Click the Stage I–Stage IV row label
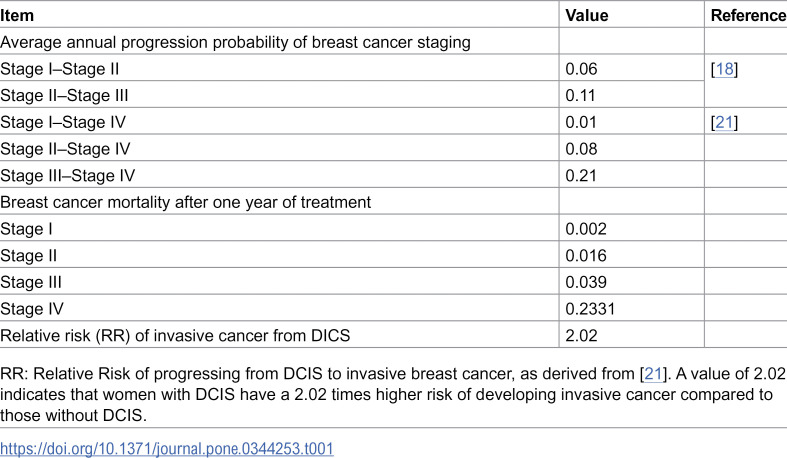 click(63, 122)
